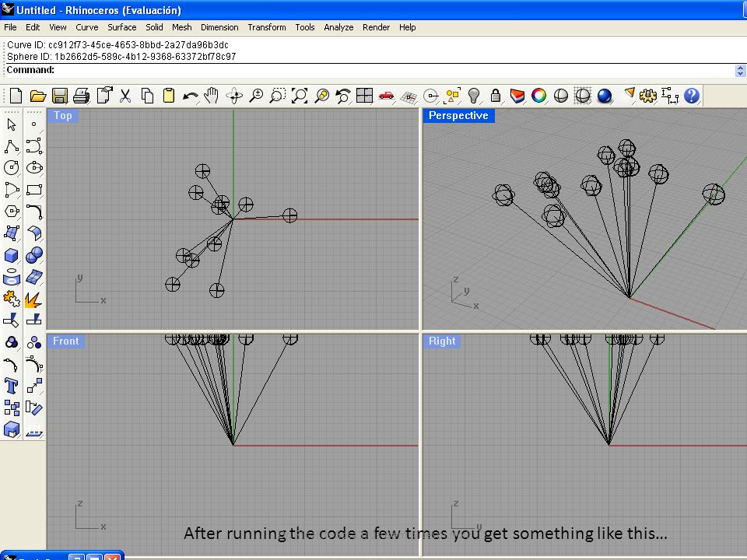Activate the Front viewport title

point(65,341)
